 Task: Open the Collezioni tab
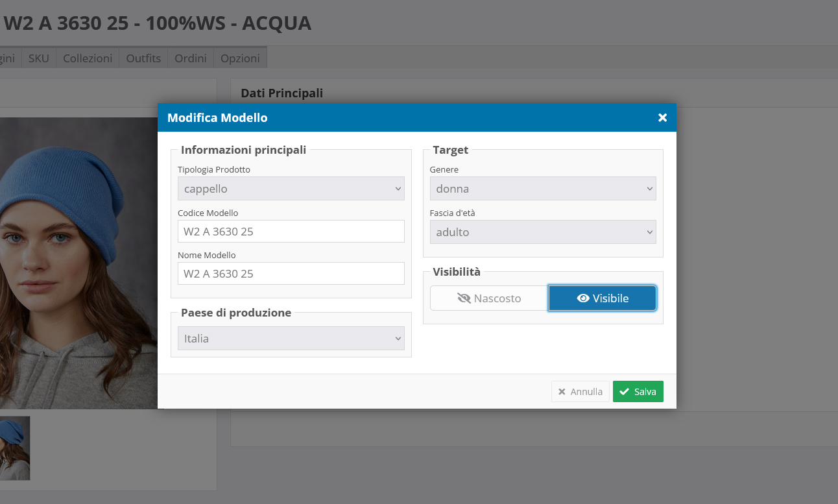(88, 58)
